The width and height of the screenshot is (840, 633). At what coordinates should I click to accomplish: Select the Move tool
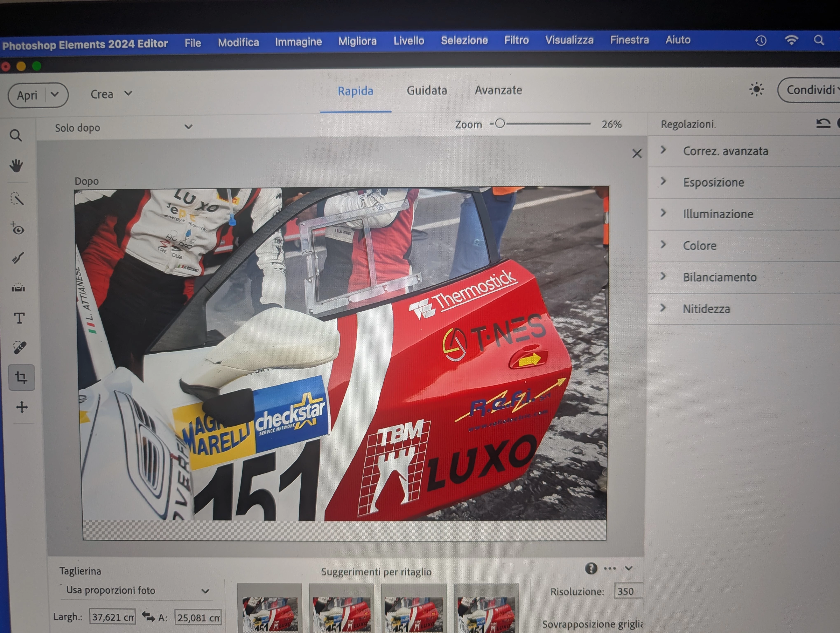point(22,407)
